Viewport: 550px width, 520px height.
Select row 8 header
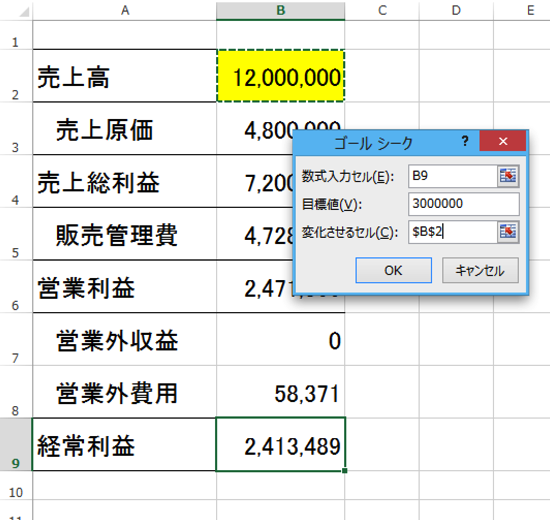pyautogui.click(x=16, y=392)
